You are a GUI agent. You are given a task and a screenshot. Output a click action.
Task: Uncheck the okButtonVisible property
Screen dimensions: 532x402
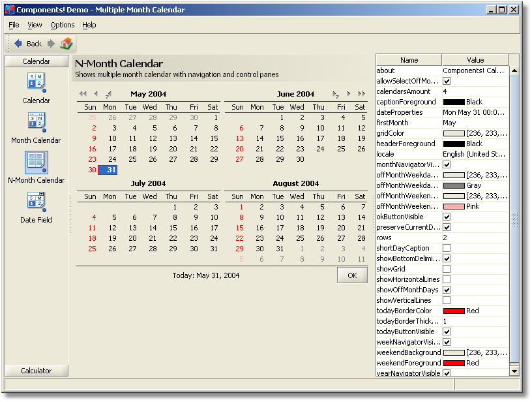(447, 217)
